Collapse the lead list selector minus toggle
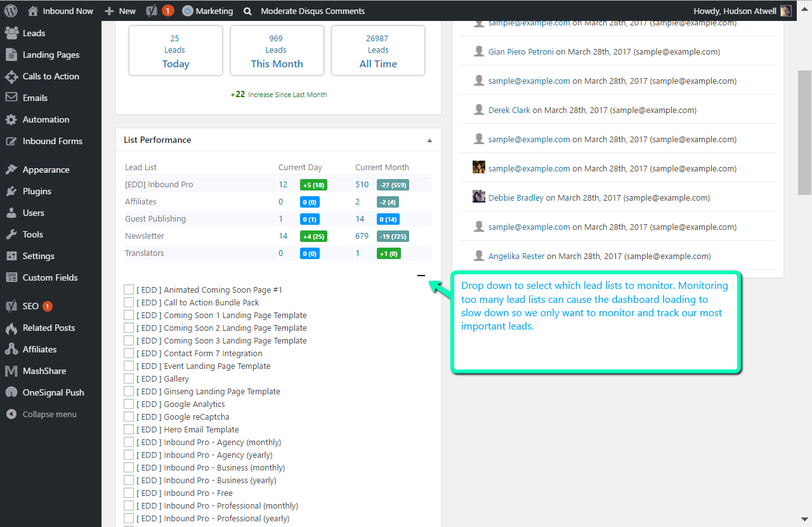Viewport: 812px width, 527px height. coord(421,276)
